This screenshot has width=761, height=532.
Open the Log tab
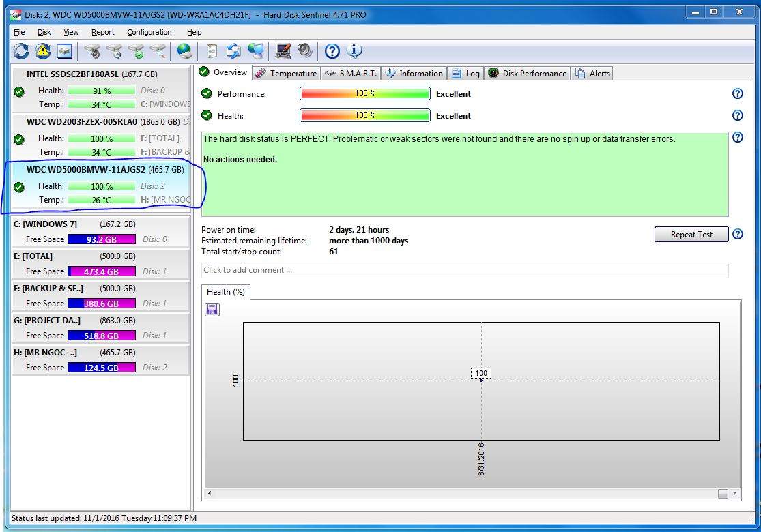(466, 73)
